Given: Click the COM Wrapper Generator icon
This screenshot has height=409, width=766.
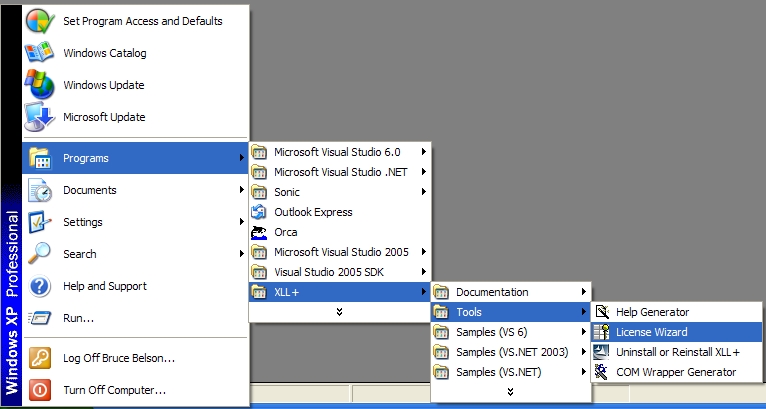Looking at the screenshot, I should [x=602, y=372].
